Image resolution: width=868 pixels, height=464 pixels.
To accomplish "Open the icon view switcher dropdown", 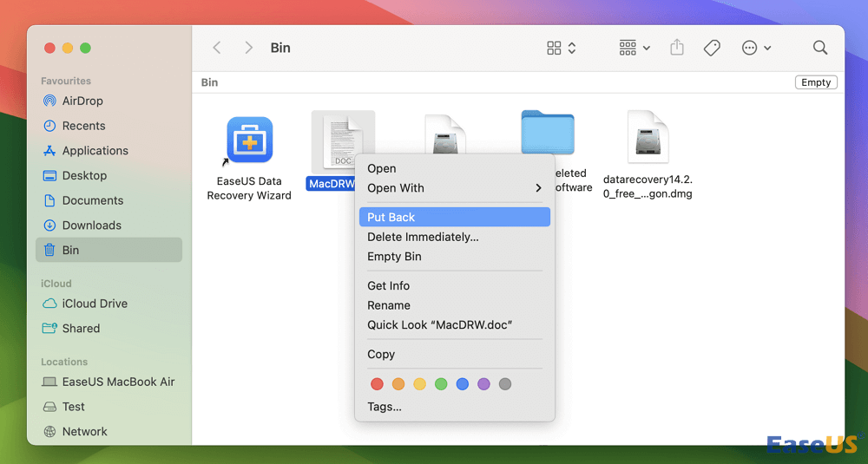I will [x=561, y=49].
